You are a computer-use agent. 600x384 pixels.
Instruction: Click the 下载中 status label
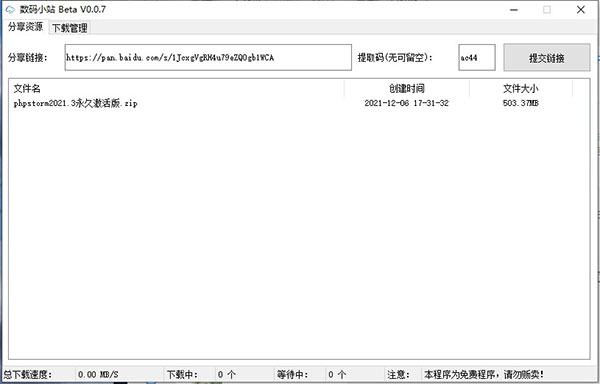182,374
